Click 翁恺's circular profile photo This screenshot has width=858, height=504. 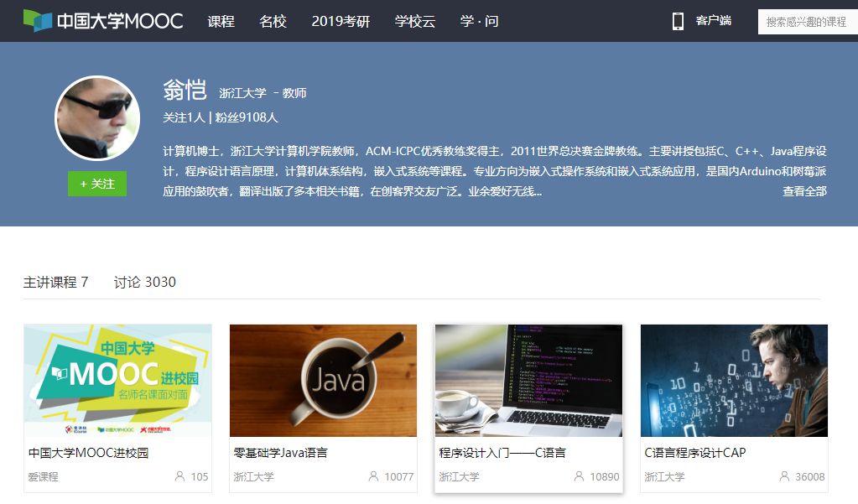coord(96,119)
